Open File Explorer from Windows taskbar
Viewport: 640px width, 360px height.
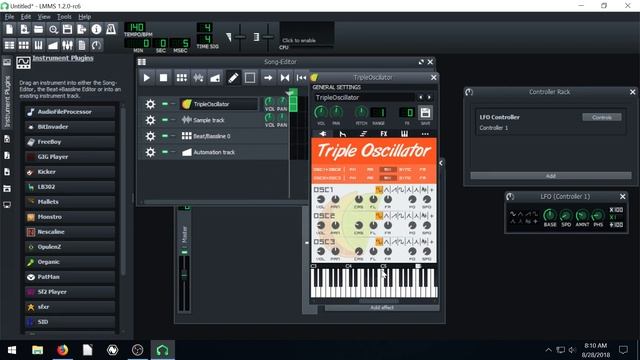pyautogui.click(x=38, y=350)
